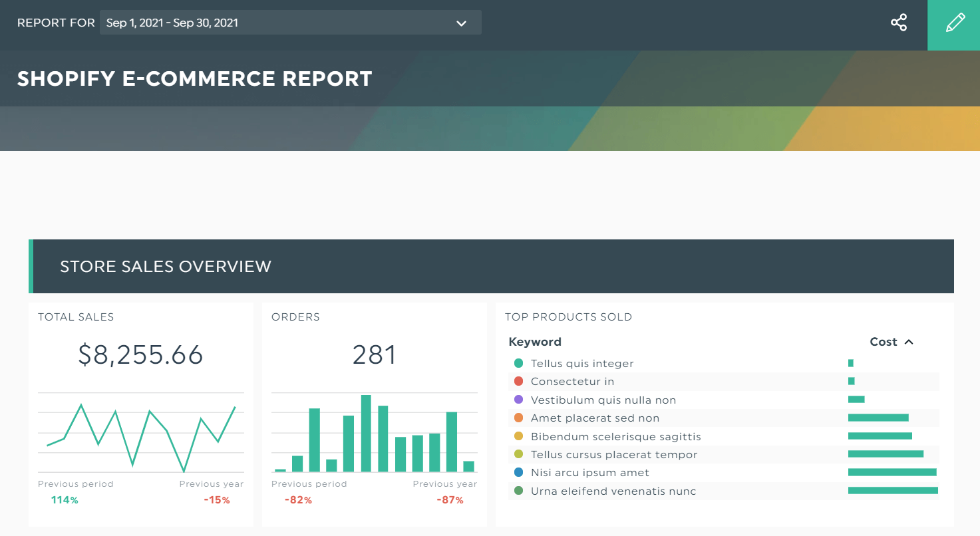
Task: Click the STORE SALES OVERVIEW section header
Action: coord(491,267)
